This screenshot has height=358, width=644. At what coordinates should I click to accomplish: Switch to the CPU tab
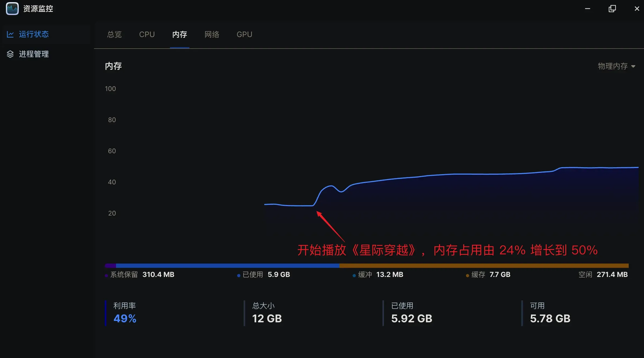pos(147,34)
